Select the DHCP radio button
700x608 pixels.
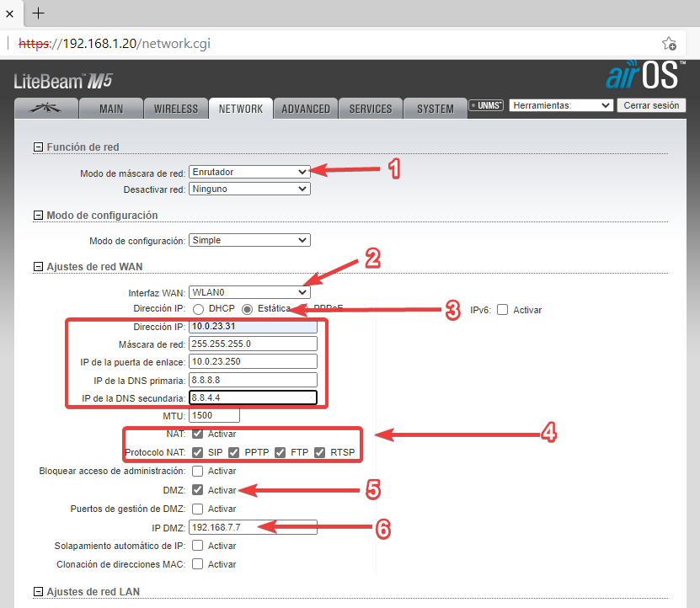(197, 309)
